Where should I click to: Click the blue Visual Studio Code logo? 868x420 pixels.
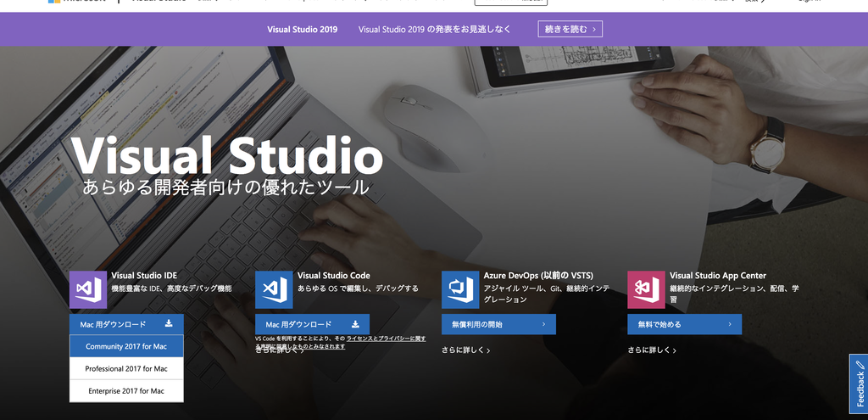point(274,289)
